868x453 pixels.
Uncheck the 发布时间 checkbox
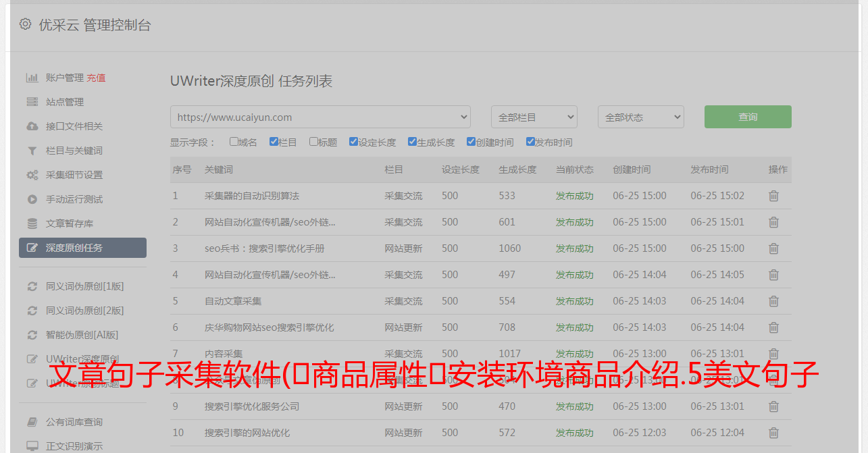(x=530, y=142)
